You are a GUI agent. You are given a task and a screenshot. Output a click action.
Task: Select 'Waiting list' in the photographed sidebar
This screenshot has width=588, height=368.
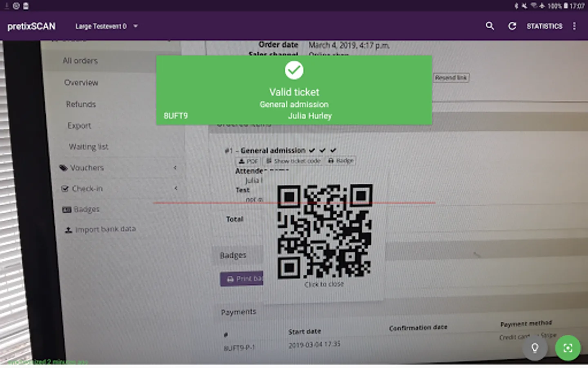(x=89, y=147)
